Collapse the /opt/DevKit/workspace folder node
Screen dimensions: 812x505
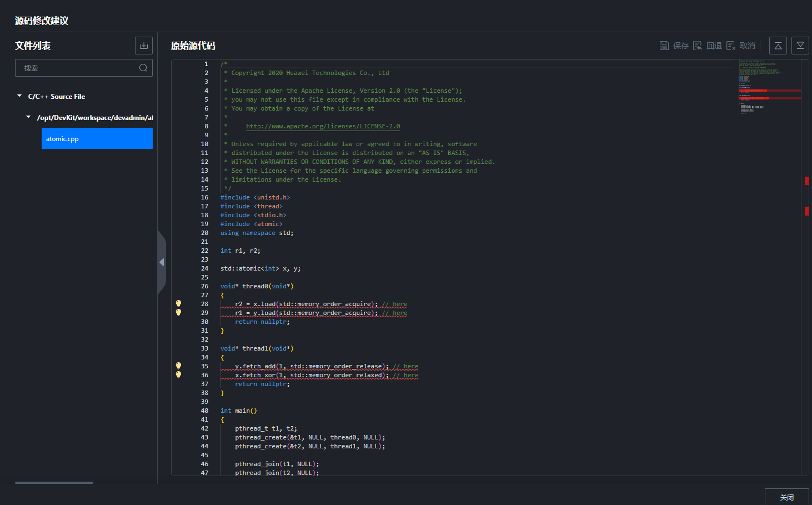tap(28, 117)
